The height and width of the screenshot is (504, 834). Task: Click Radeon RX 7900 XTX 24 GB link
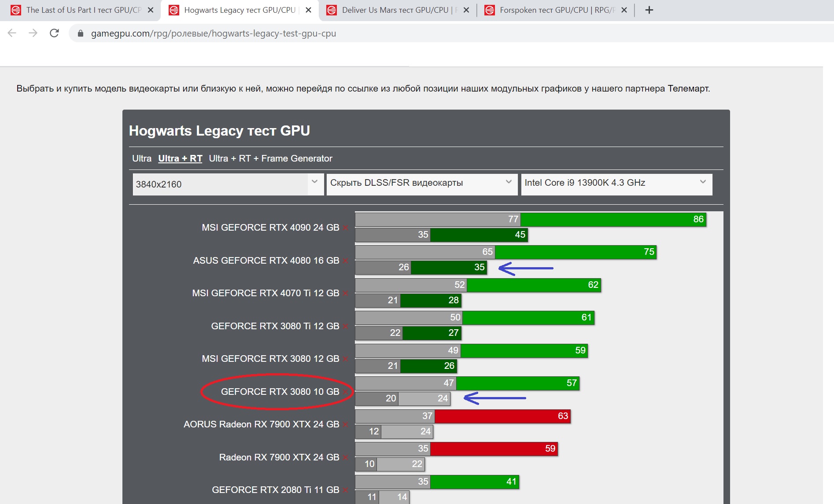point(279,457)
